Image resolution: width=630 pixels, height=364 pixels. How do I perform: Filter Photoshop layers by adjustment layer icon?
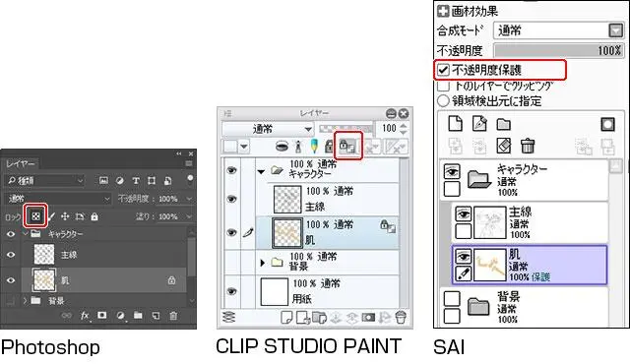[x=119, y=181]
